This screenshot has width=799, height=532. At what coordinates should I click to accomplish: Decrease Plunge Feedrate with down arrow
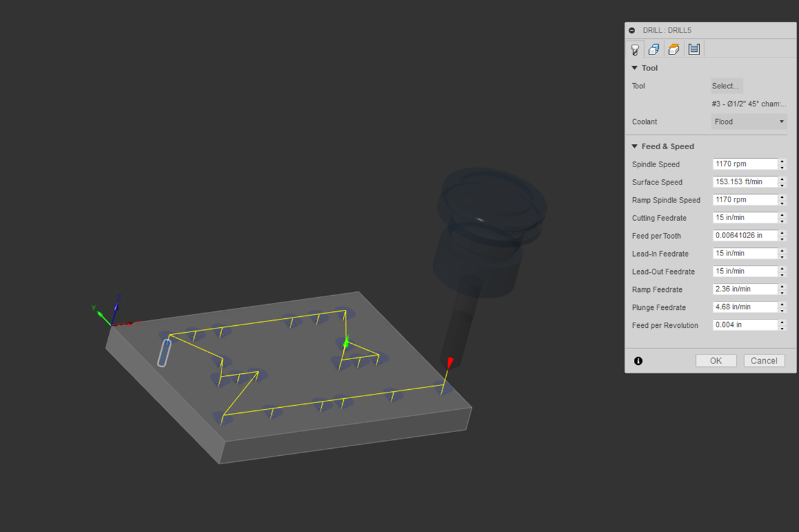pyautogui.click(x=782, y=310)
